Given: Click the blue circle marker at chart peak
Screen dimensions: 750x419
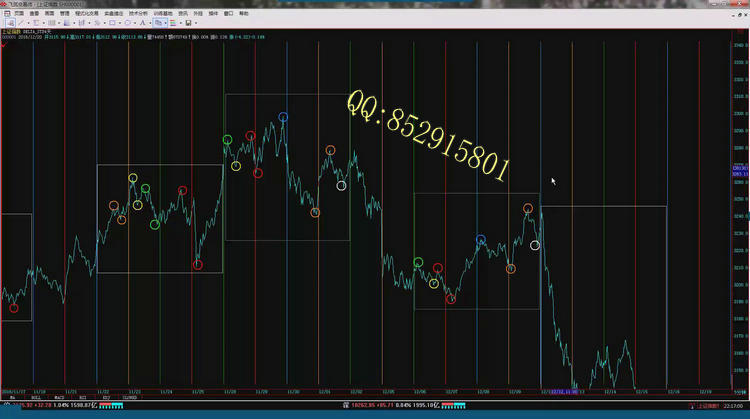Looking at the screenshot, I should click(x=284, y=117).
